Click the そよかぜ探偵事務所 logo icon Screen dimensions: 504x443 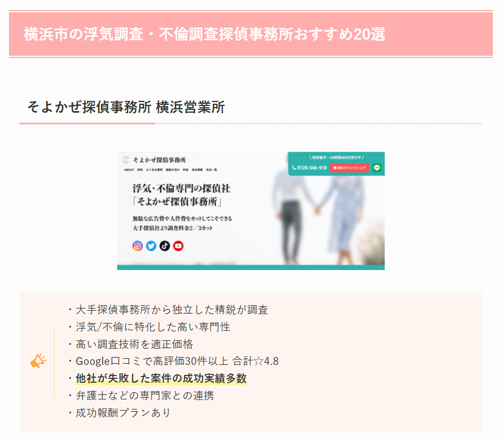pyautogui.click(x=127, y=160)
